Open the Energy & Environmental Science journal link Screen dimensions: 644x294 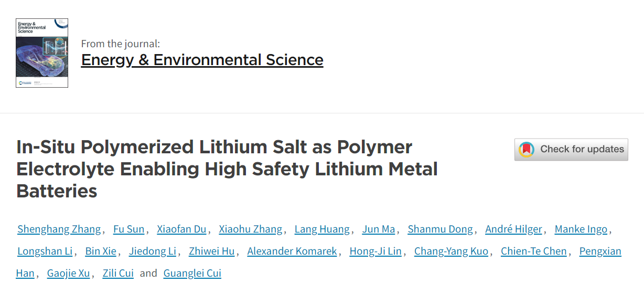click(x=202, y=60)
